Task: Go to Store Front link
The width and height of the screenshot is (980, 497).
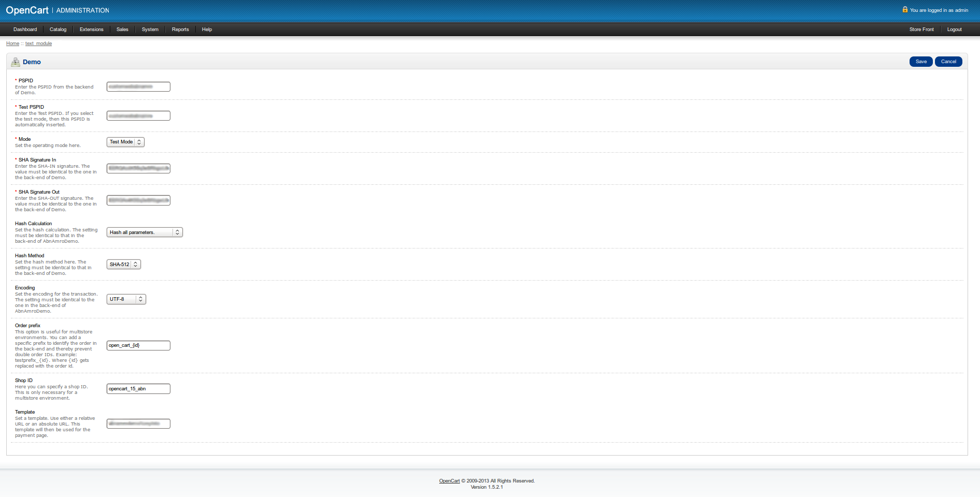Action: (x=921, y=30)
